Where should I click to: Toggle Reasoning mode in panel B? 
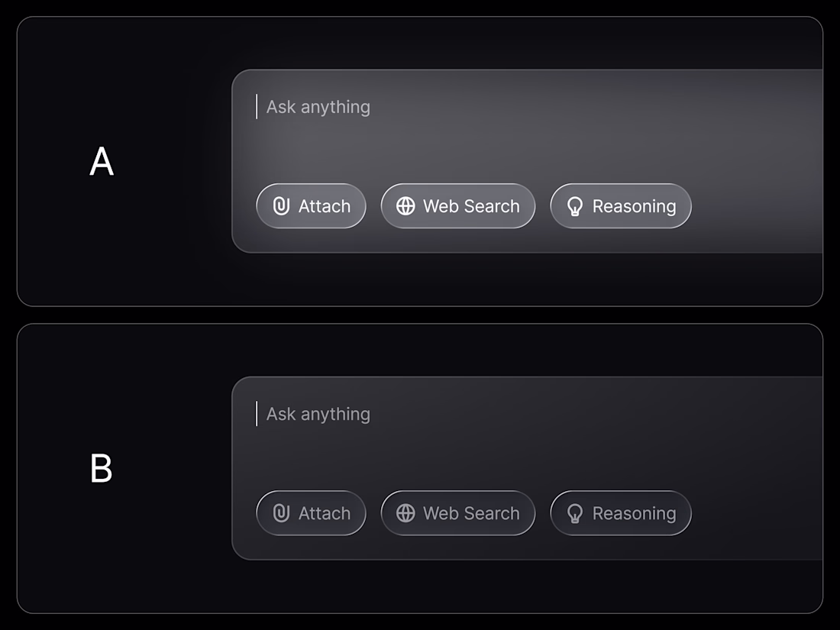click(x=621, y=513)
